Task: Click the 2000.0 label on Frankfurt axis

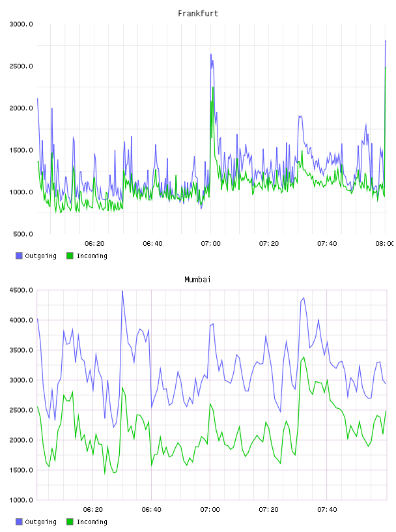Action: [x=21, y=108]
